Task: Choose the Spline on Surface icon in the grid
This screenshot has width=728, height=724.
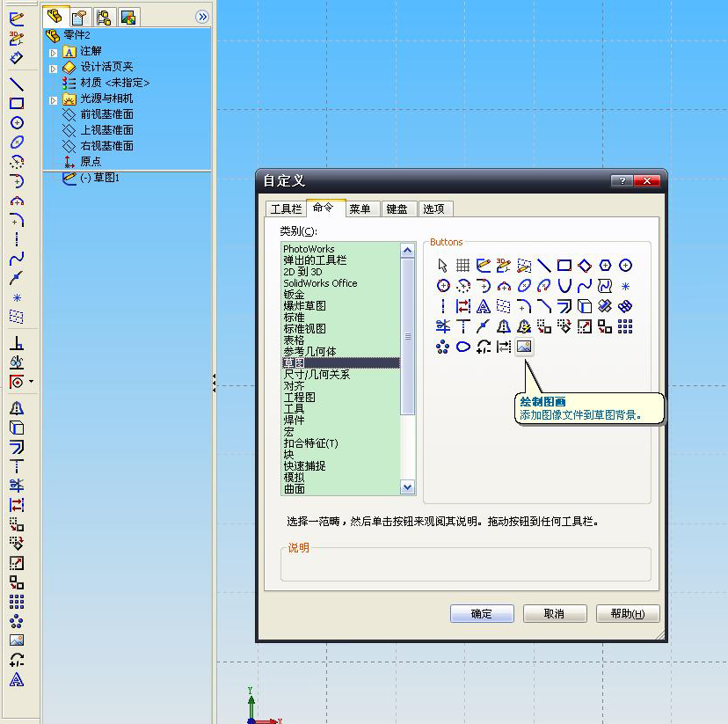Action: tap(605, 286)
